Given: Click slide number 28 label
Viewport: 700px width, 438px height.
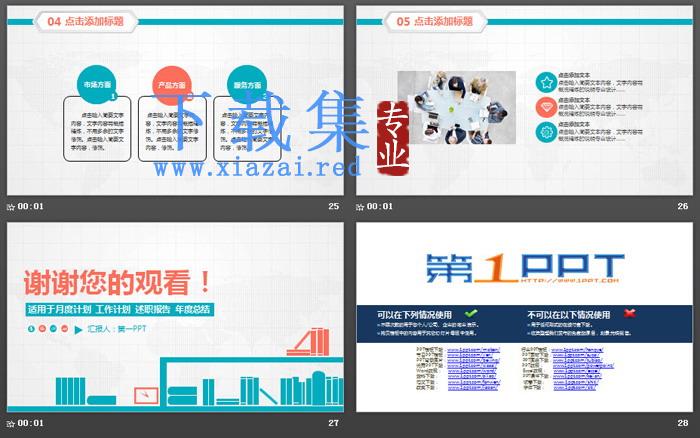Looking at the screenshot, I should point(683,423).
